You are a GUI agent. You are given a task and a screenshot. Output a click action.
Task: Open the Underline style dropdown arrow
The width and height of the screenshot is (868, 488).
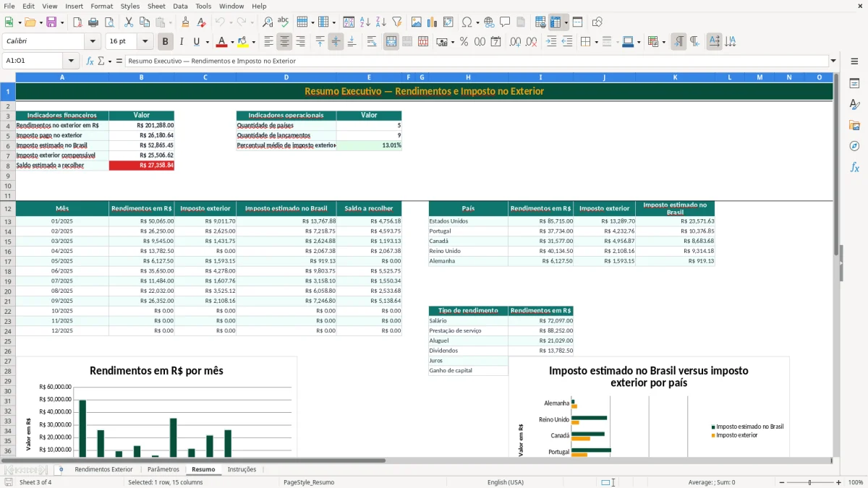[208, 42]
